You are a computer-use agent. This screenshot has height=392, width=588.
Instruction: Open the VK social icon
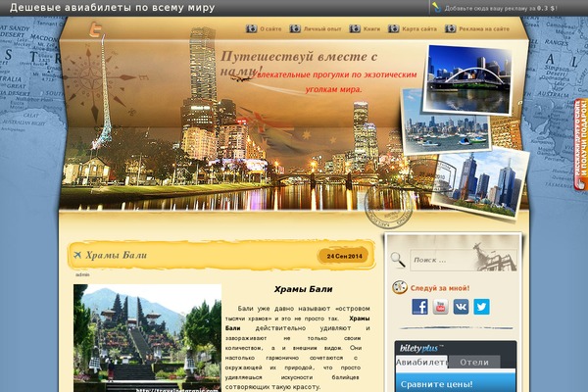coord(461,307)
